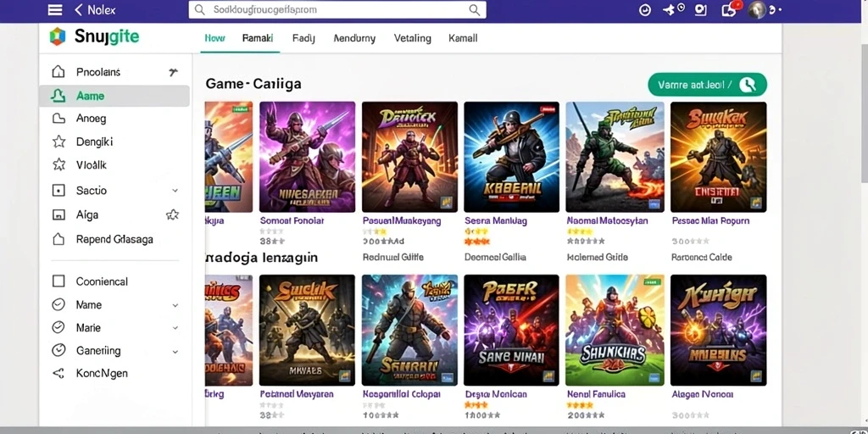Switch to the Ramaki tab
868x434 pixels.
(x=258, y=38)
